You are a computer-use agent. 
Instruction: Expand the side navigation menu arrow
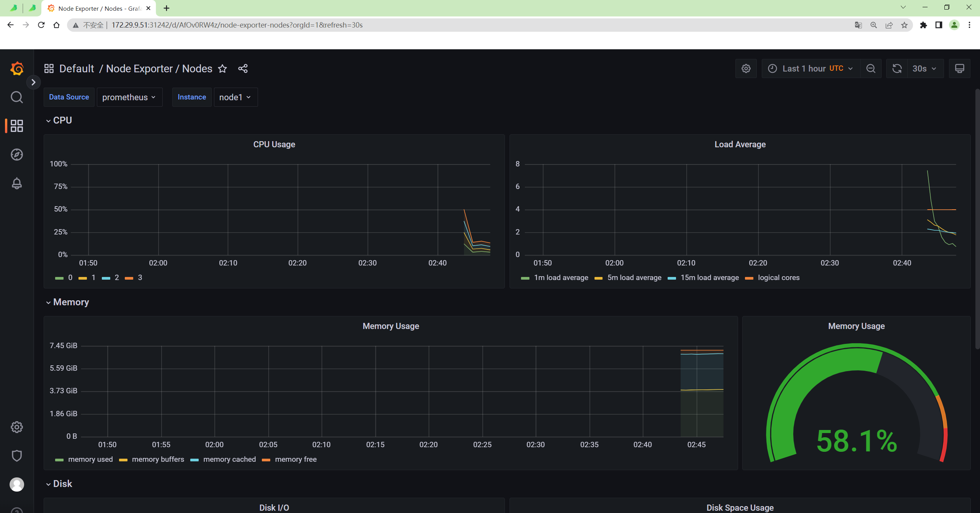click(33, 82)
